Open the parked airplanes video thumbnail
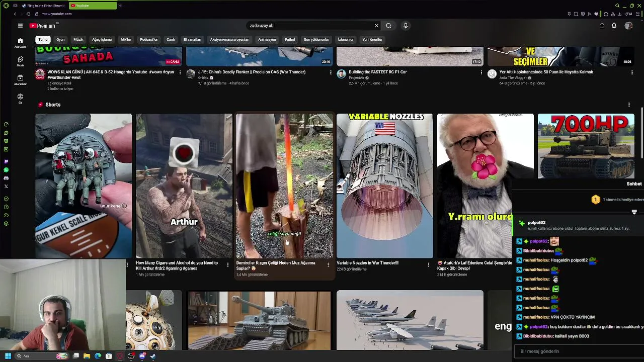 (410, 320)
